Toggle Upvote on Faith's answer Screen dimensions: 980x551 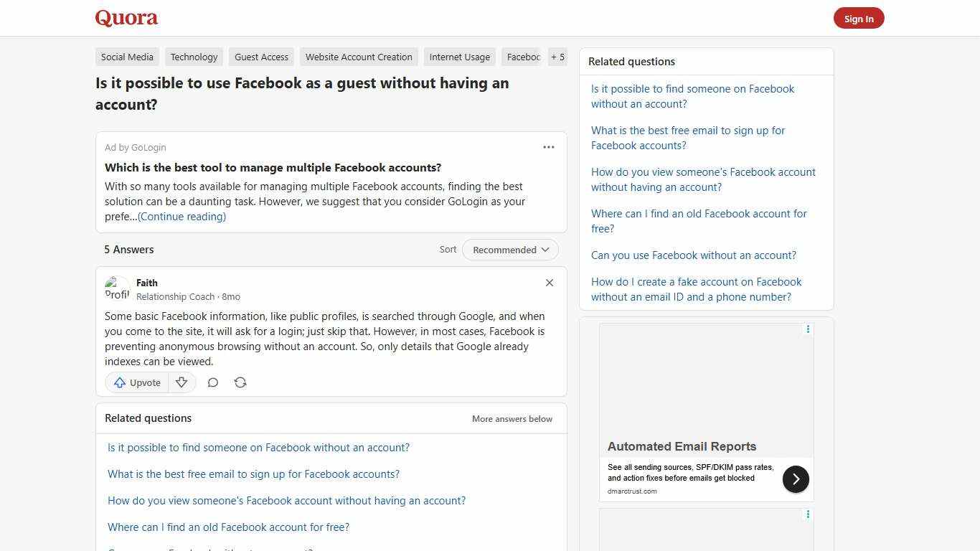[x=136, y=382]
